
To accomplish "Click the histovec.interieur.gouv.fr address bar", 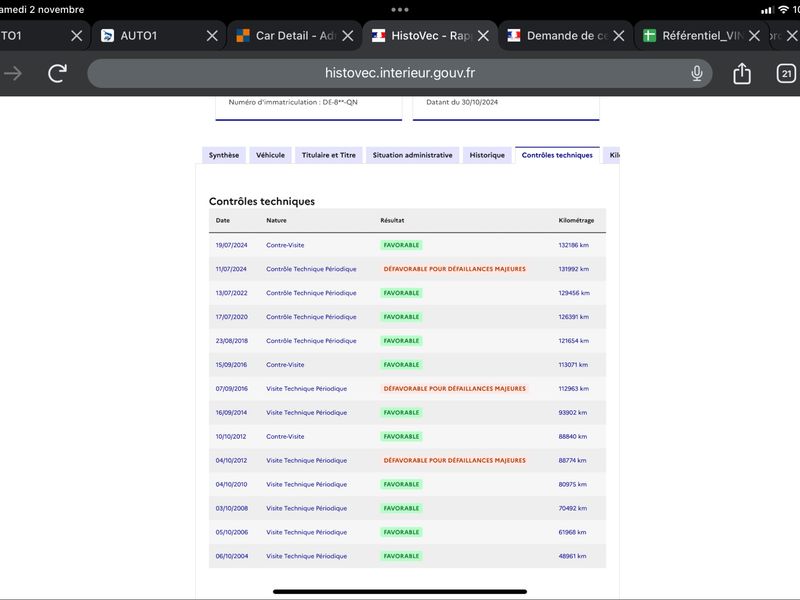I will tap(399, 73).
